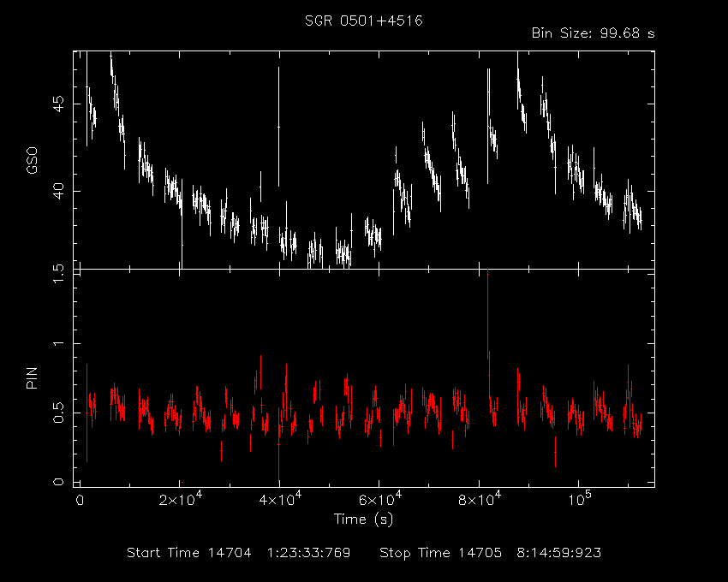Image resolution: width=728 pixels, height=582 pixels.
Task: Click the 8×10^4 time axis label
Action: click(479, 498)
